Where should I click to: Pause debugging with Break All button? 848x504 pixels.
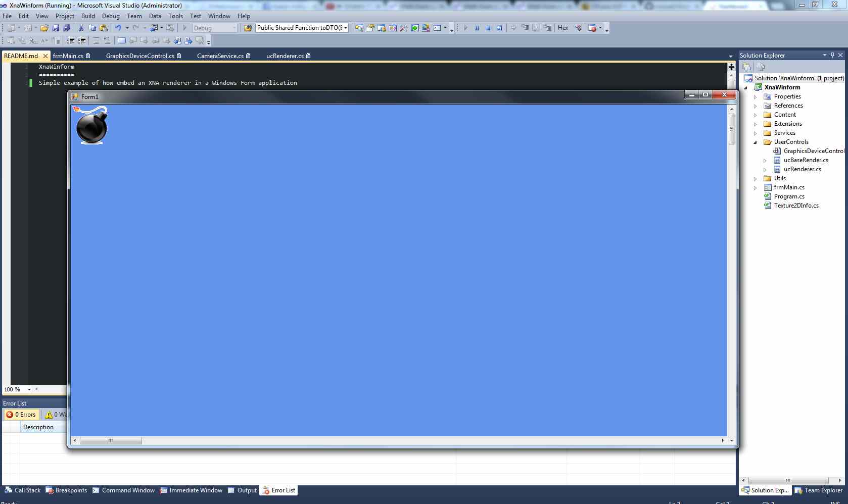[x=477, y=28]
